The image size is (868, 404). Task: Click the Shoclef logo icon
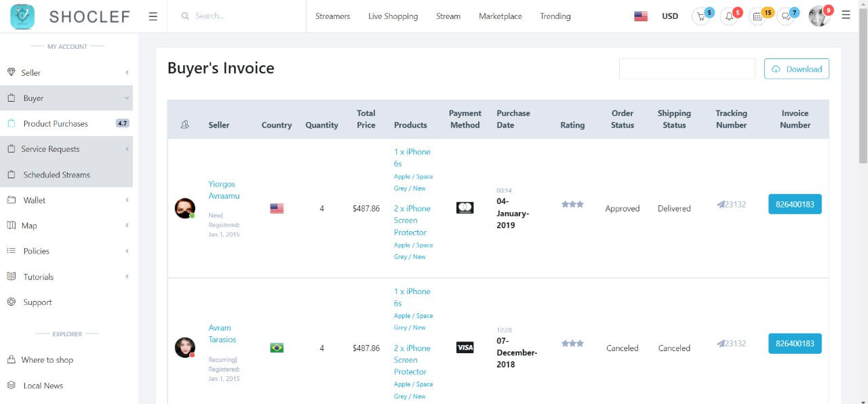(22, 16)
